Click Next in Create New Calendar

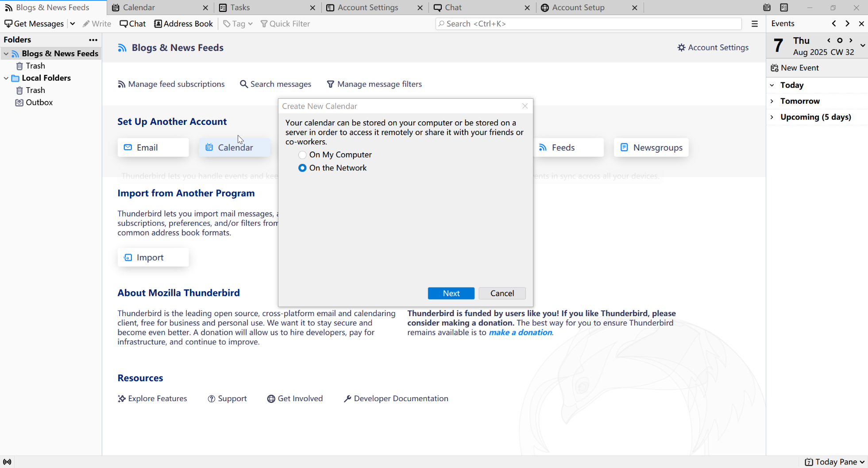coord(451,293)
